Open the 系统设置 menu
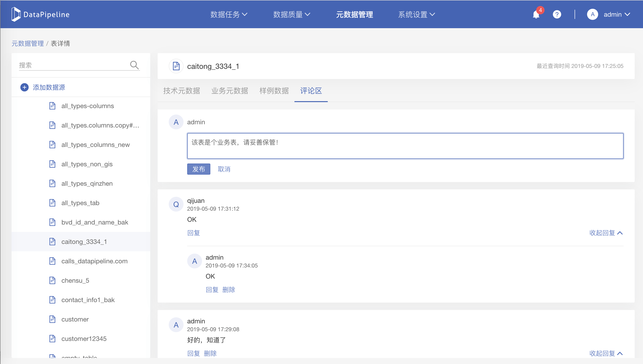 point(416,15)
